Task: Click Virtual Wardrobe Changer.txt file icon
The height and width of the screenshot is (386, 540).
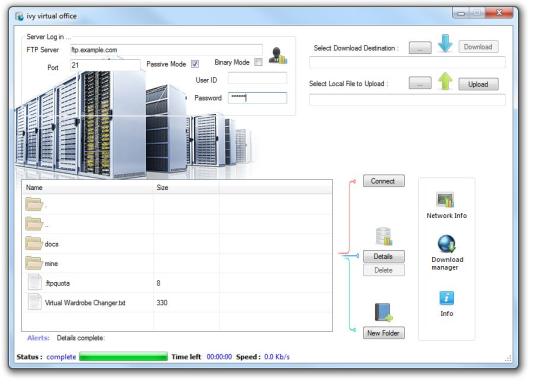Action: click(35, 301)
